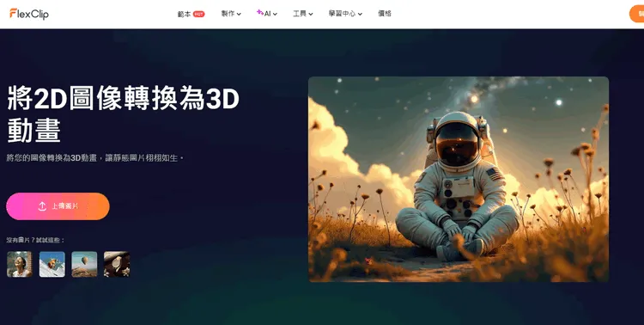The width and height of the screenshot is (644, 325).
Task: Expand the 製作 dropdown menu
Action: [x=231, y=14]
